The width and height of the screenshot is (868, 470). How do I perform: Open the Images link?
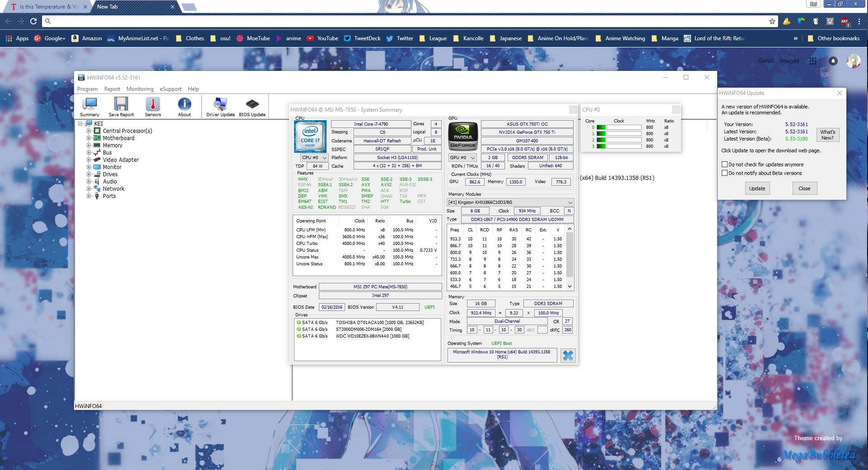(x=789, y=61)
